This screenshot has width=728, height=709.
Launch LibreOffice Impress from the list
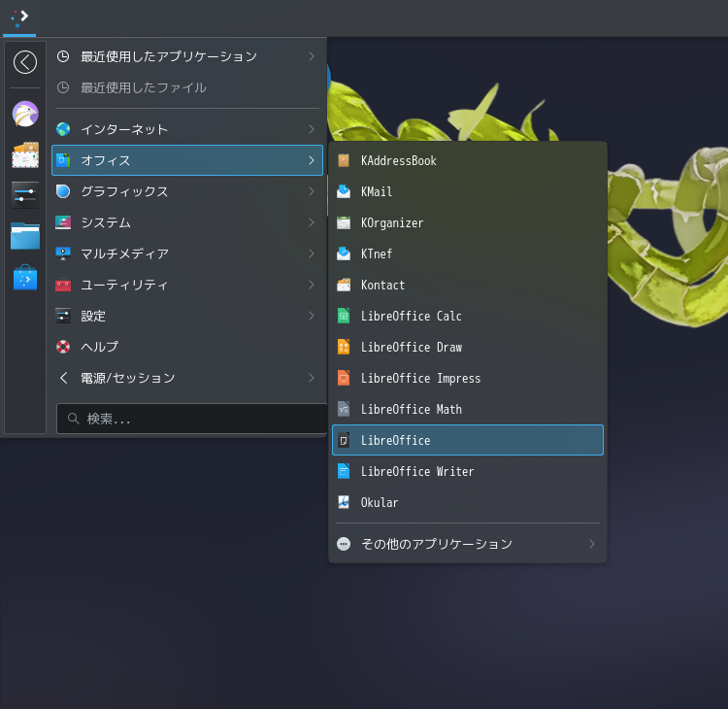(x=468, y=378)
